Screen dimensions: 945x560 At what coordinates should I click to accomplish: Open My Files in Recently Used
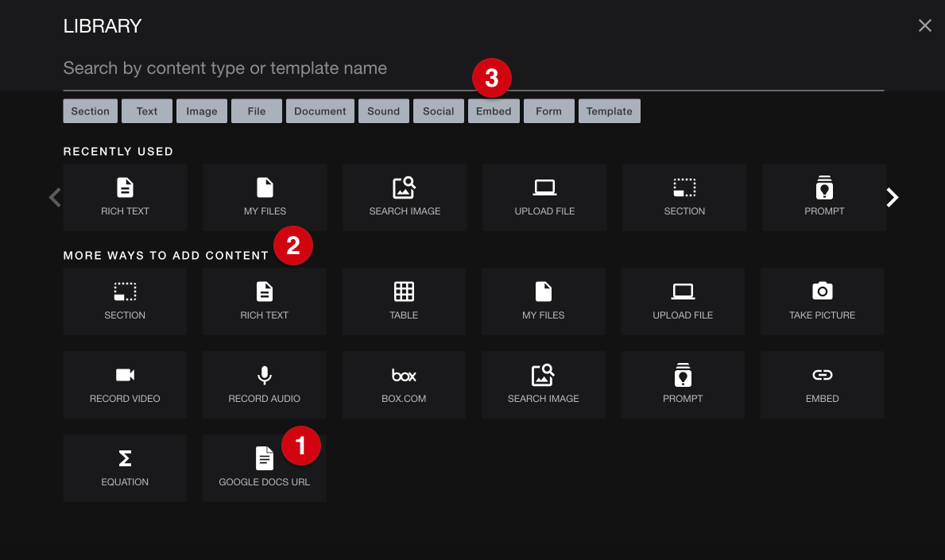click(x=265, y=198)
